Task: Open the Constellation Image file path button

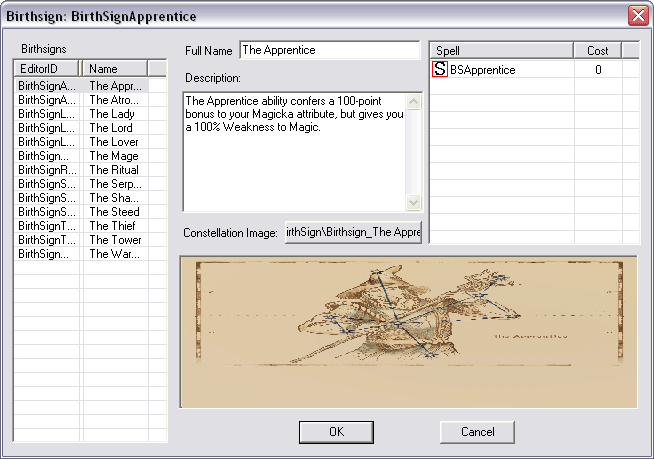Action: (x=353, y=232)
